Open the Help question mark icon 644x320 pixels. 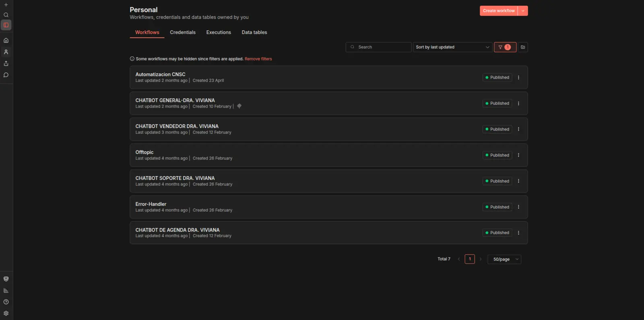[6, 302]
